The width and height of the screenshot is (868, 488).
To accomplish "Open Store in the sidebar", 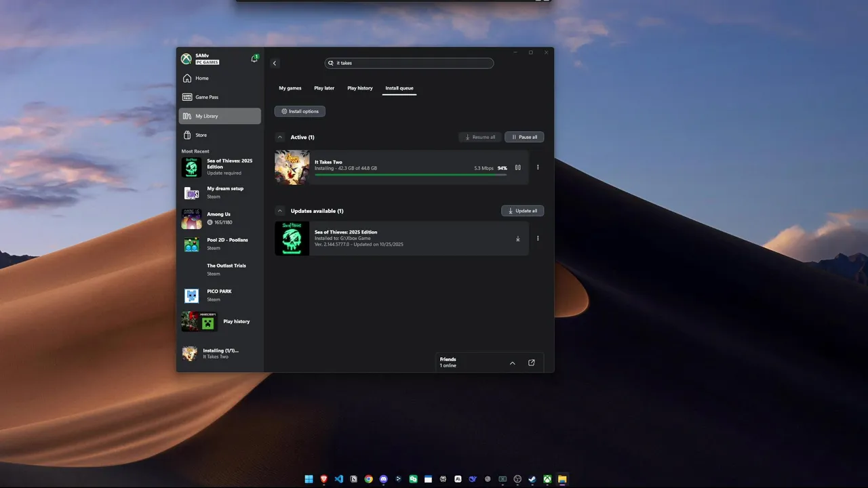I will point(220,135).
